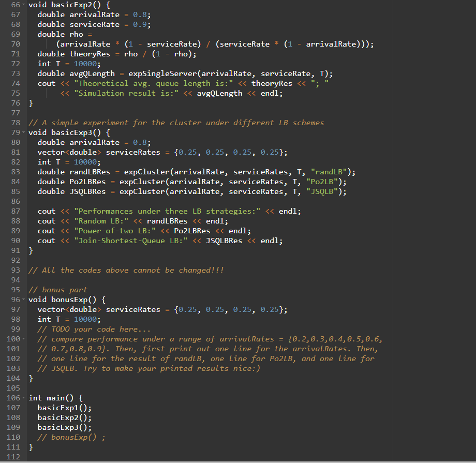Click the closing brace of main on line 111
Image resolution: width=476 pixels, height=463 pixels.
[x=30, y=447]
